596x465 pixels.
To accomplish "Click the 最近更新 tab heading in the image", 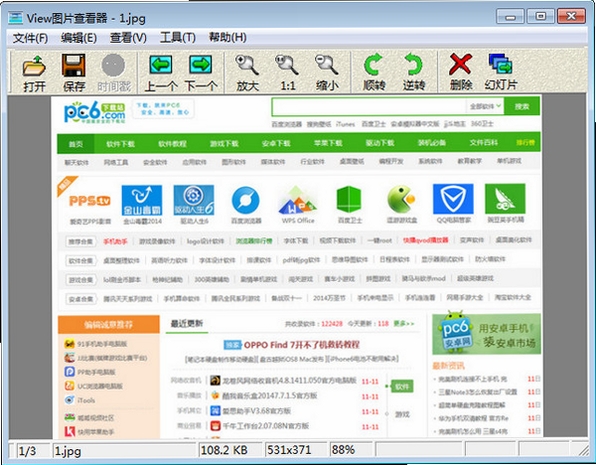I will [187, 324].
